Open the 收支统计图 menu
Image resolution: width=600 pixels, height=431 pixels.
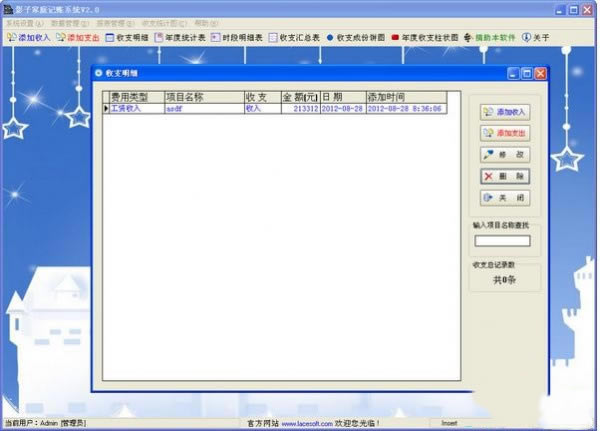click(x=164, y=23)
